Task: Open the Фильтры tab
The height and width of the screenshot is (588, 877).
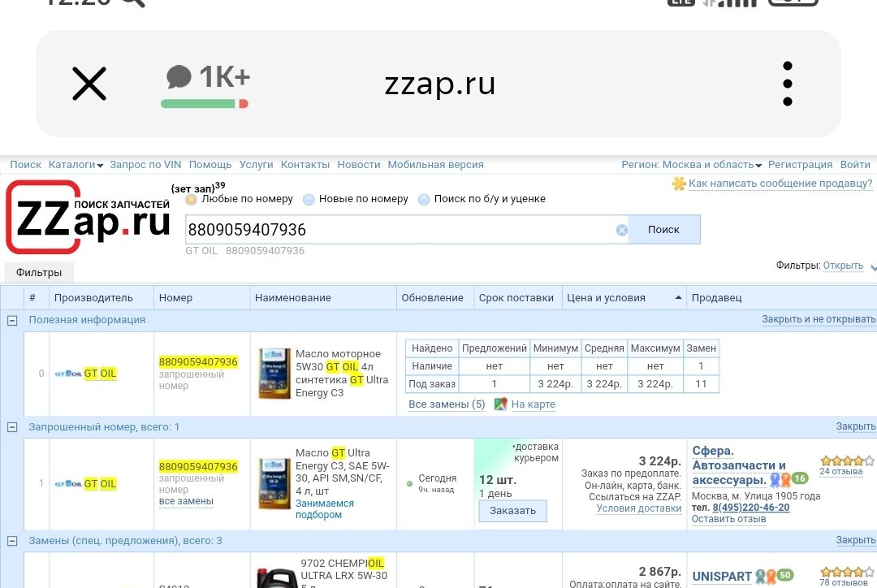Action: (39, 272)
